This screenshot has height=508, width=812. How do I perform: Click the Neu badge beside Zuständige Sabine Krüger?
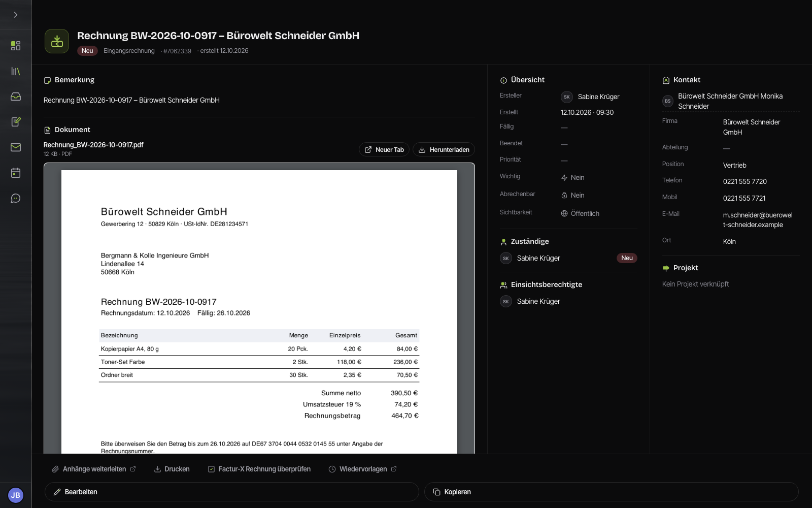click(x=627, y=258)
